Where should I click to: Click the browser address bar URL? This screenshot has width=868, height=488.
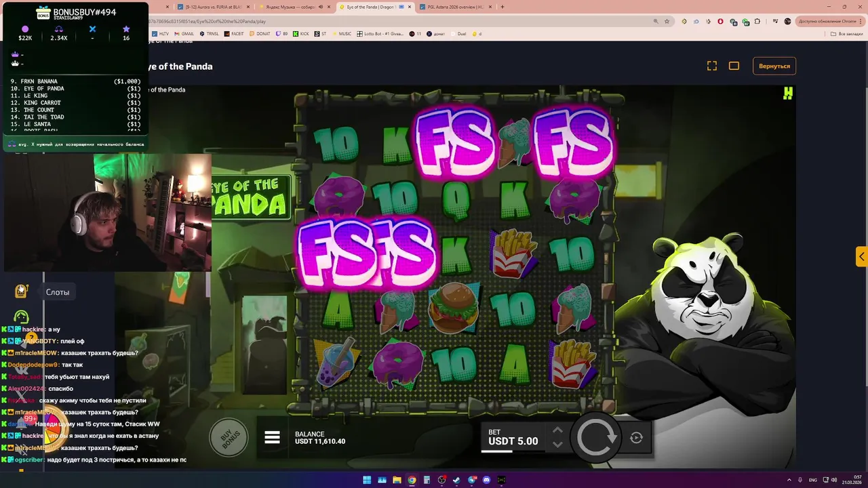[x=207, y=22]
